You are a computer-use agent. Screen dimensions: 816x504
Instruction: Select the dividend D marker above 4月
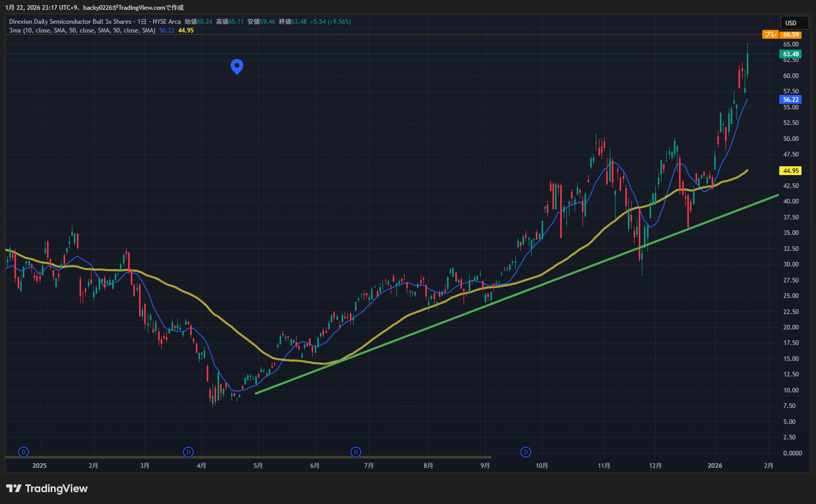189,452
